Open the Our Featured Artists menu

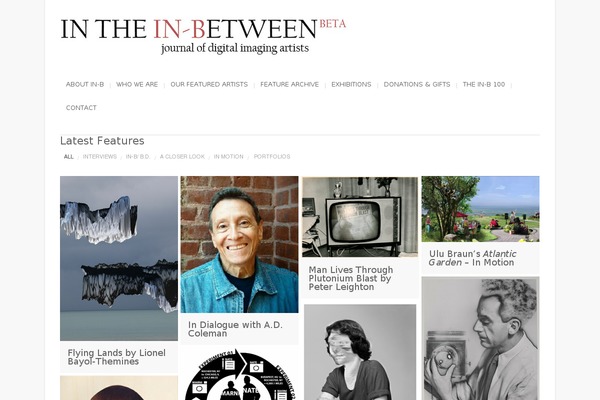(x=209, y=84)
